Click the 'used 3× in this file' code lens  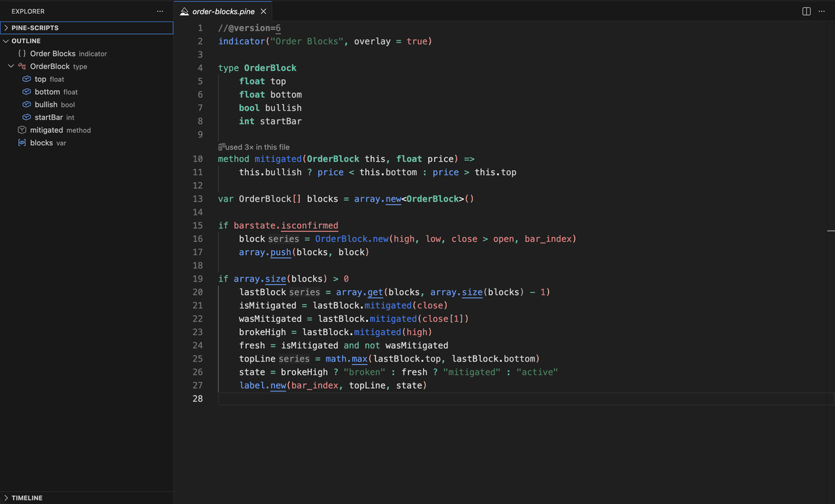coord(254,147)
